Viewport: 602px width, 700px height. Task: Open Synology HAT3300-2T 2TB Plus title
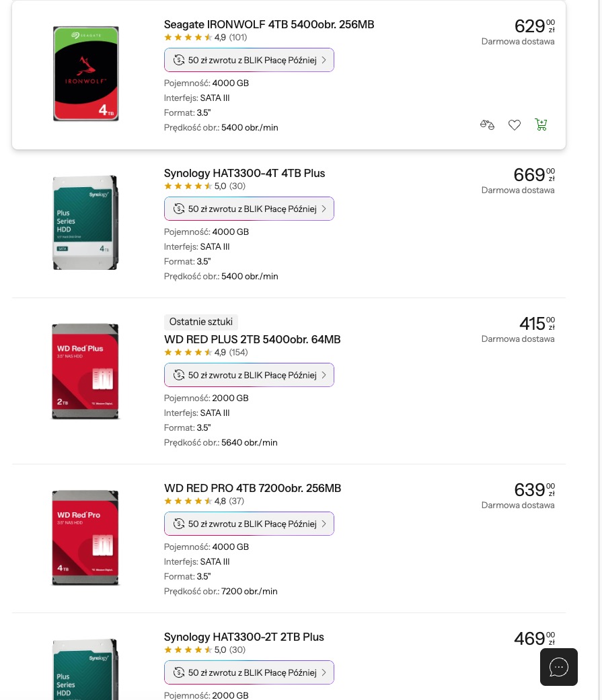pos(244,637)
